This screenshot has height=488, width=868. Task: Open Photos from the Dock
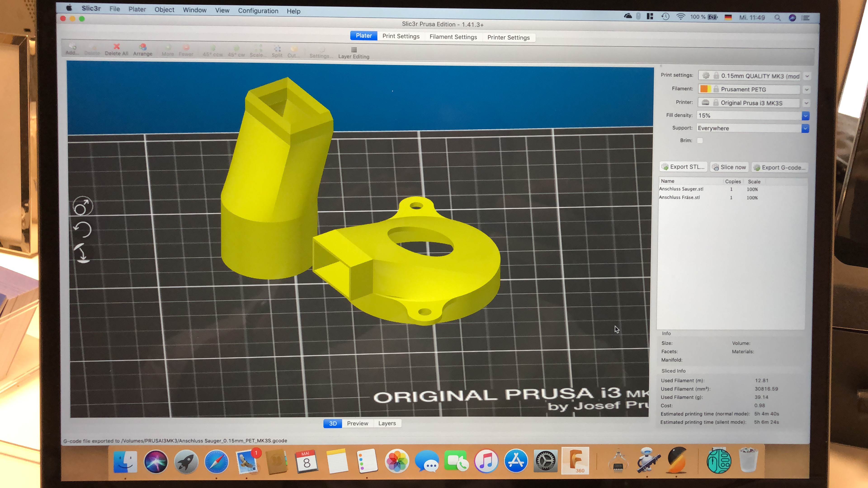pyautogui.click(x=397, y=461)
